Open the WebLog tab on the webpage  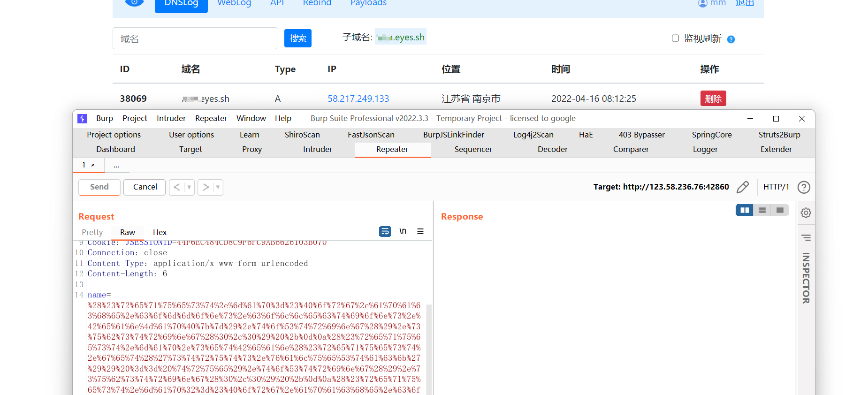tap(234, 3)
